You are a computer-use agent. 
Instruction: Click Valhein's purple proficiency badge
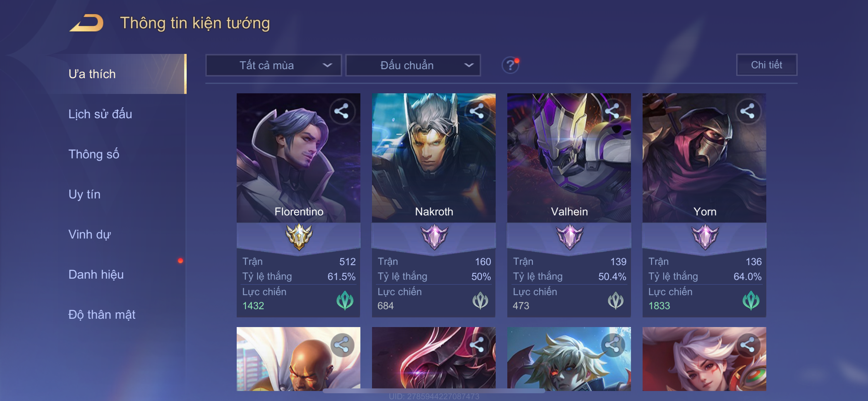(569, 237)
